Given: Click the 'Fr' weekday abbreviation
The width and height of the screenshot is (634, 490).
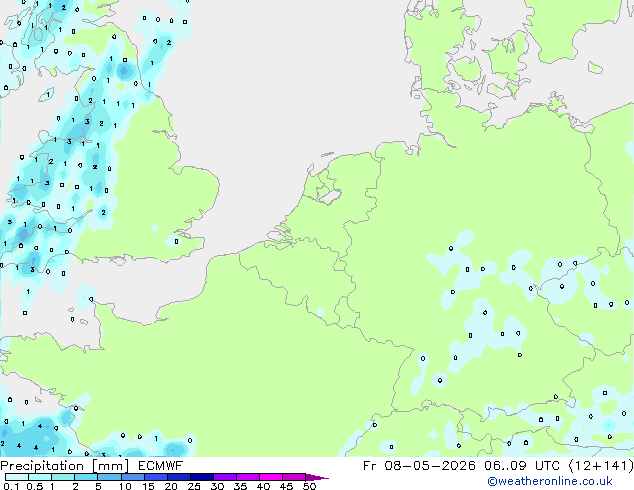Looking at the screenshot, I should click(369, 466).
